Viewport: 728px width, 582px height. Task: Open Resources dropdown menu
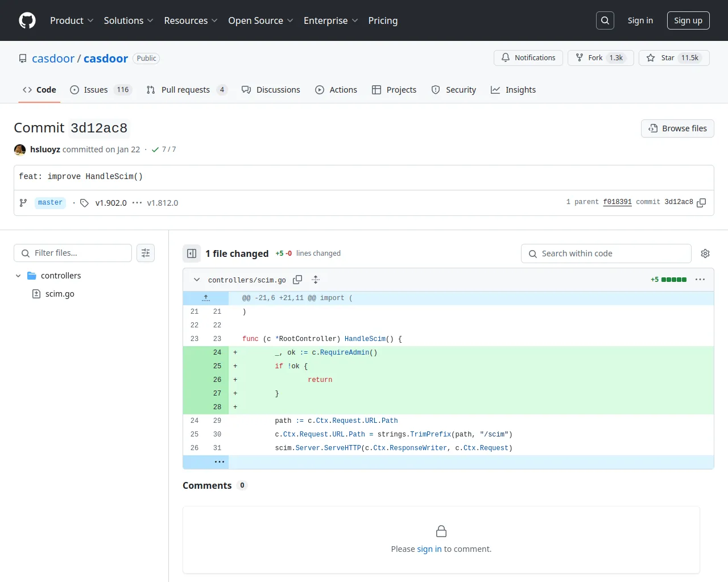pyautogui.click(x=191, y=20)
